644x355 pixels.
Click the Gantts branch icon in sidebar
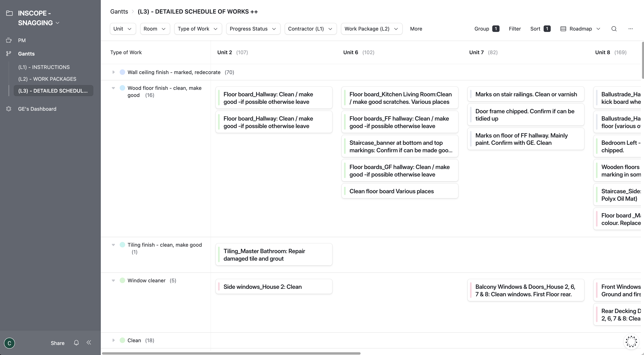click(x=9, y=54)
